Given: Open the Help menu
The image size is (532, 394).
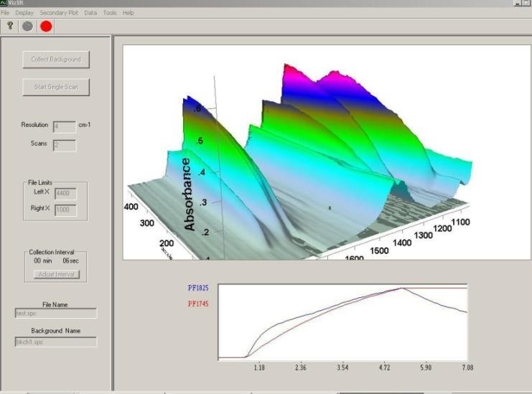Looking at the screenshot, I should pyautogui.click(x=129, y=13).
